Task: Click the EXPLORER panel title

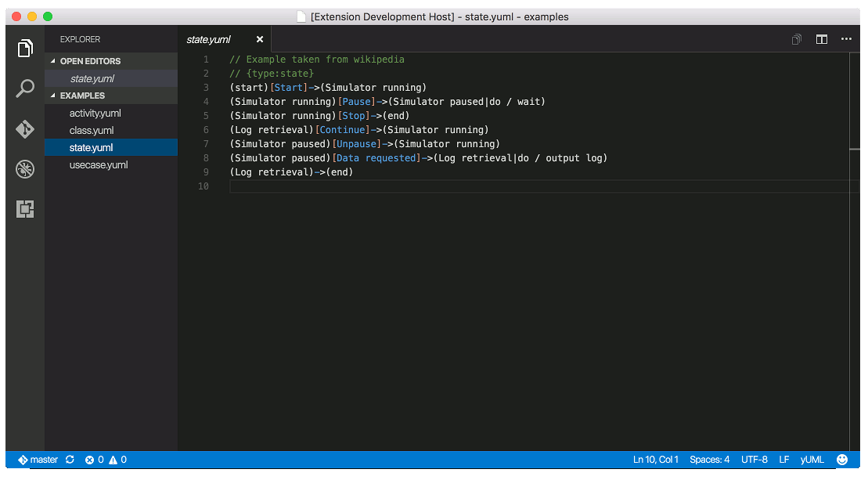Action: (x=81, y=39)
